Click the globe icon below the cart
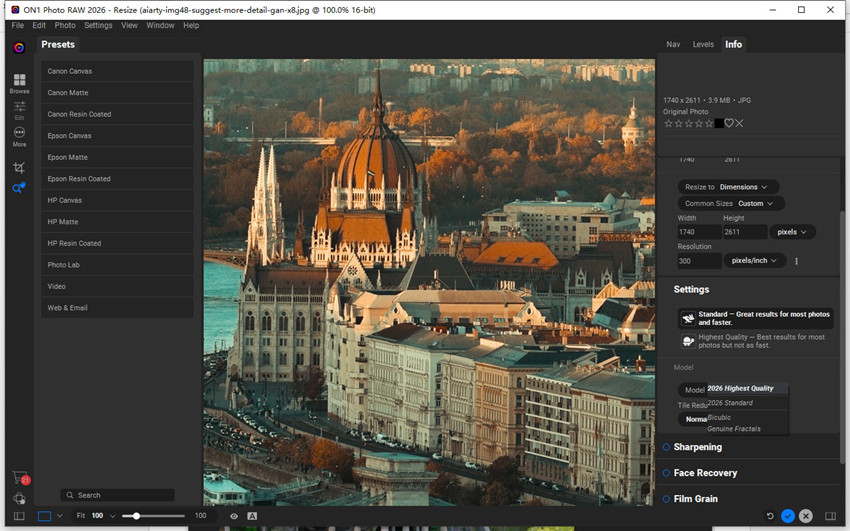850x531 pixels. pyautogui.click(x=19, y=498)
